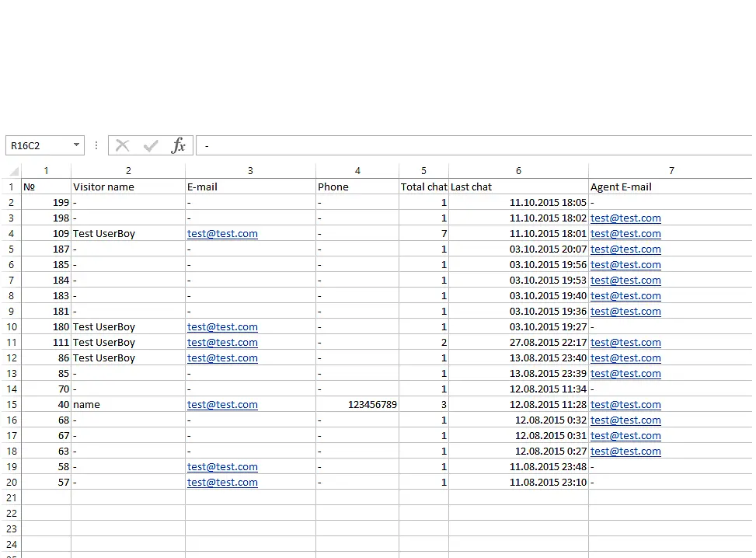Viewport: 756px width, 558px height.
Task: Select the "Visitor name" header cell
Action: coord(127,187)
